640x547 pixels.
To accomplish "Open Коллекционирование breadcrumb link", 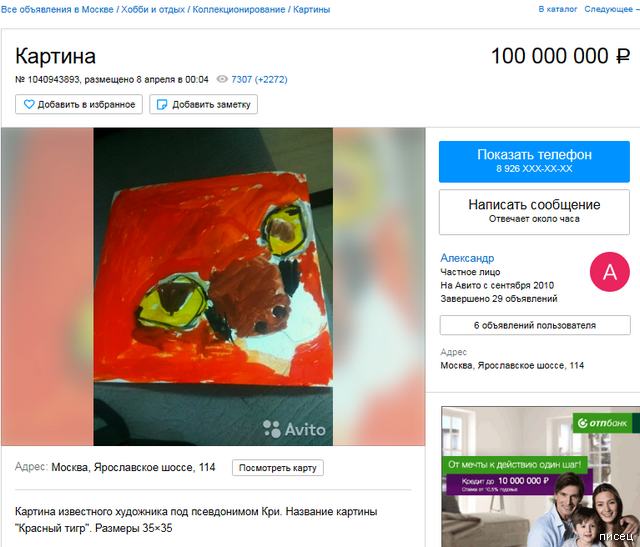I will [x=238, y=9].
